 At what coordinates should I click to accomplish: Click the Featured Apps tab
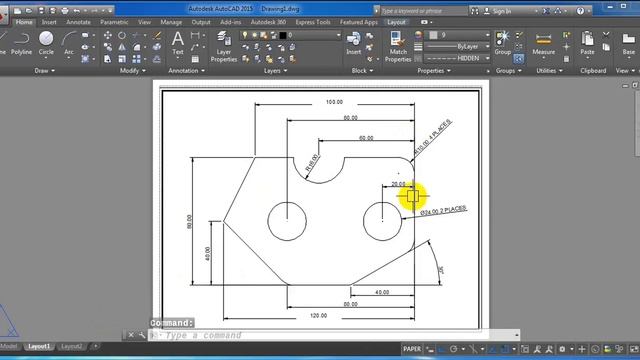tap(359, 22)
